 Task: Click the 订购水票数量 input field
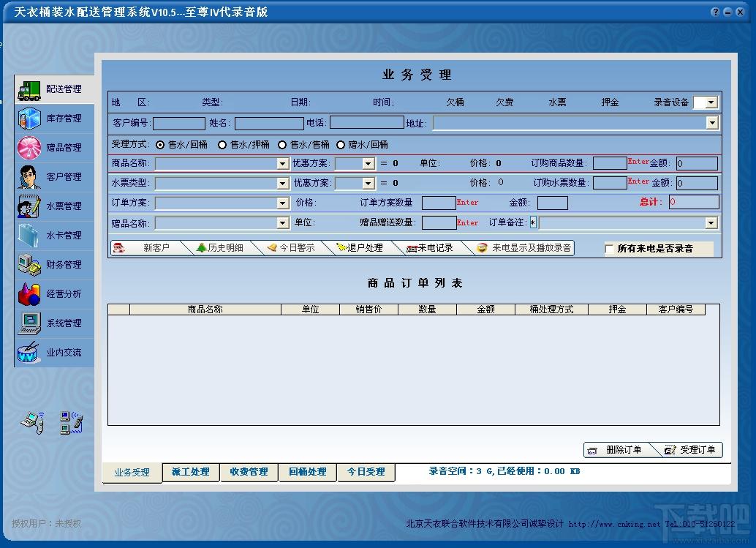[610, 184]
